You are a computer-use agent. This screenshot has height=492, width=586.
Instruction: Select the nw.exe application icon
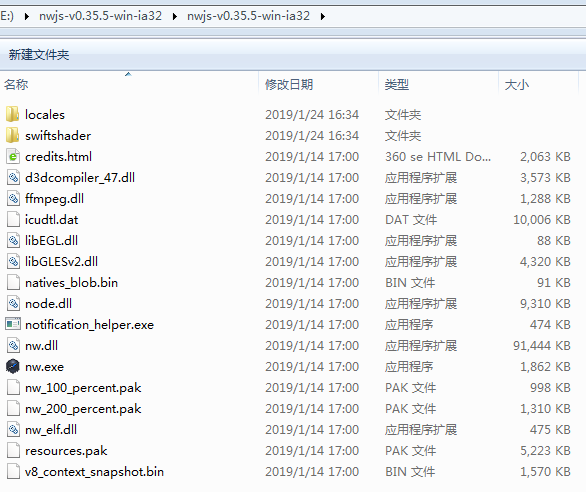[13, 366]
